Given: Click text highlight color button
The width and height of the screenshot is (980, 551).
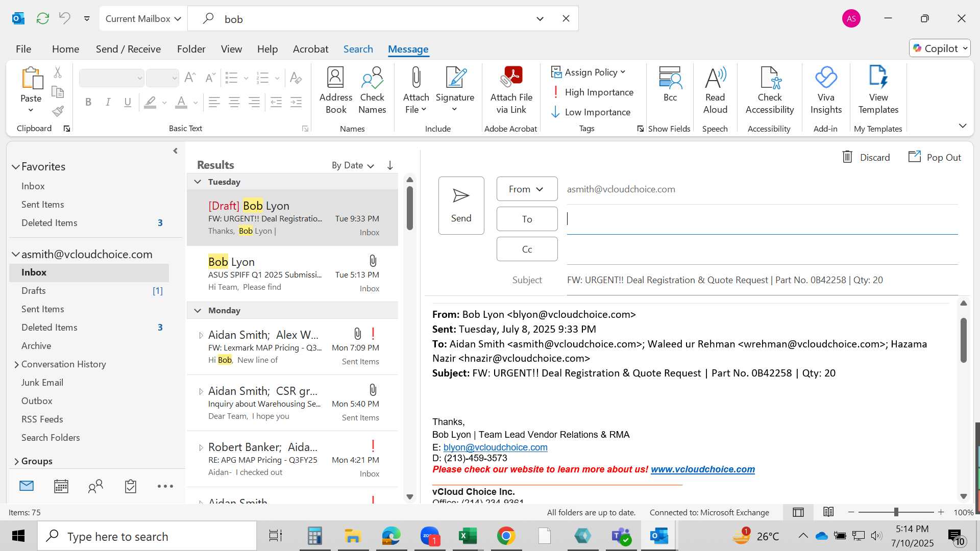Looking at the screenshot, I should click(150, 102).
